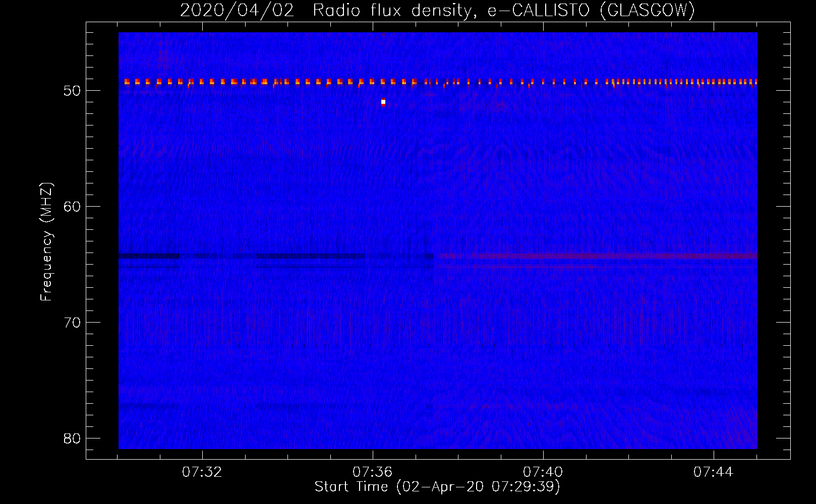Click the 60 frequency tick label
816x504 pixels.
point(72,207)
